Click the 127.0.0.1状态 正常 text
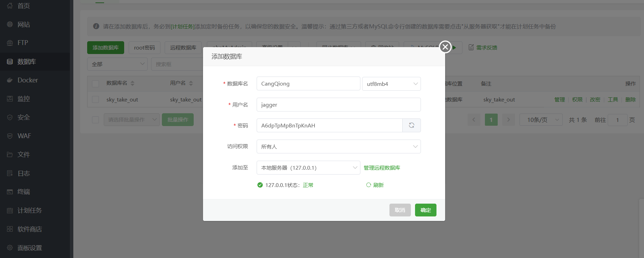This screenshot has width=644, height=258. pos(289,185)
